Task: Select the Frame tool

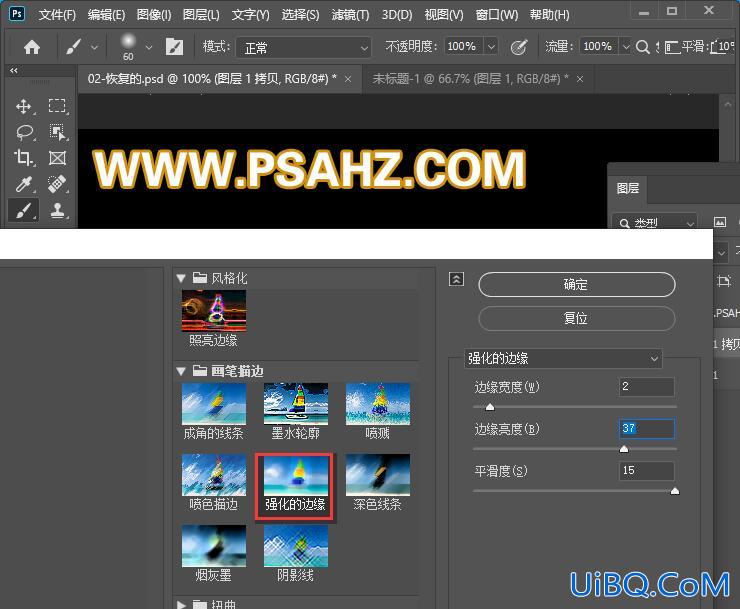Action: pos(58,158)
